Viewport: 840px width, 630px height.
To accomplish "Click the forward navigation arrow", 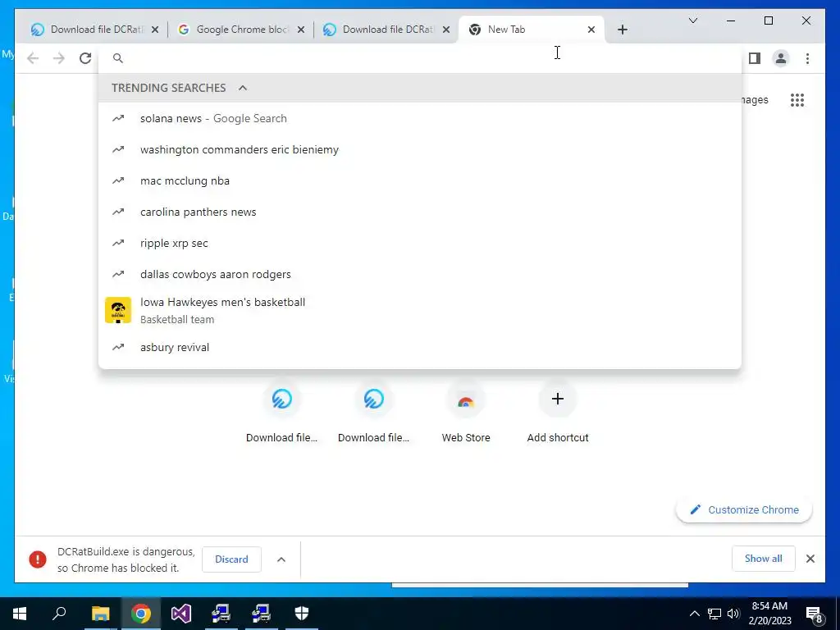I will [59, 58].
